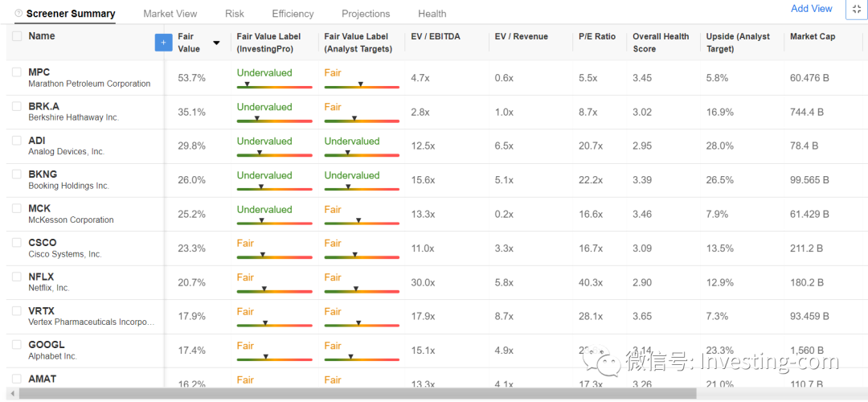Open the Market View tab

[170, 14]
